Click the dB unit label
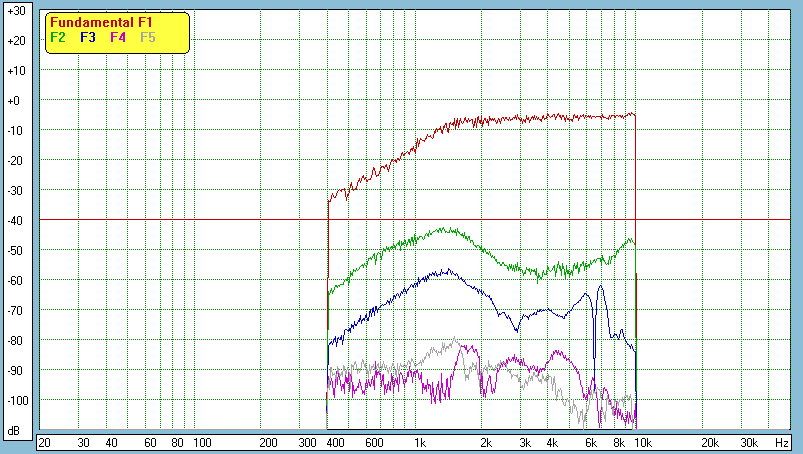The height and width of the screenshot is (454, 803). (x=15, y=431)
